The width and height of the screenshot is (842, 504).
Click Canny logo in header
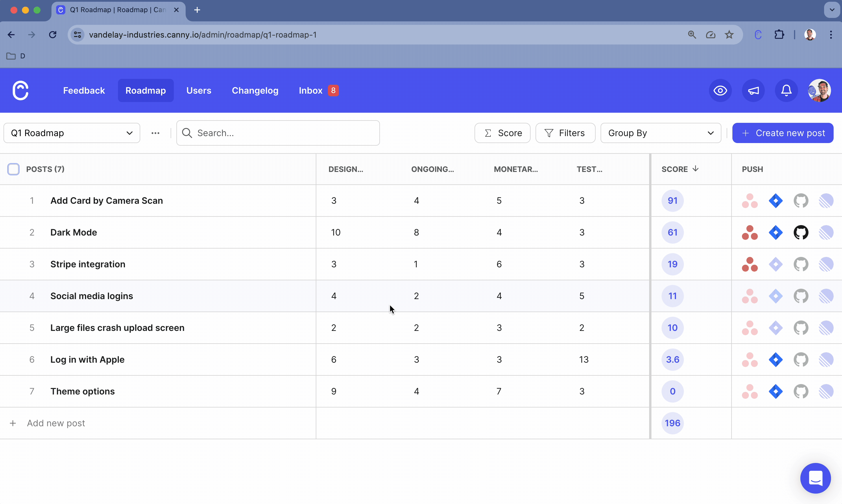pos(21,91)
